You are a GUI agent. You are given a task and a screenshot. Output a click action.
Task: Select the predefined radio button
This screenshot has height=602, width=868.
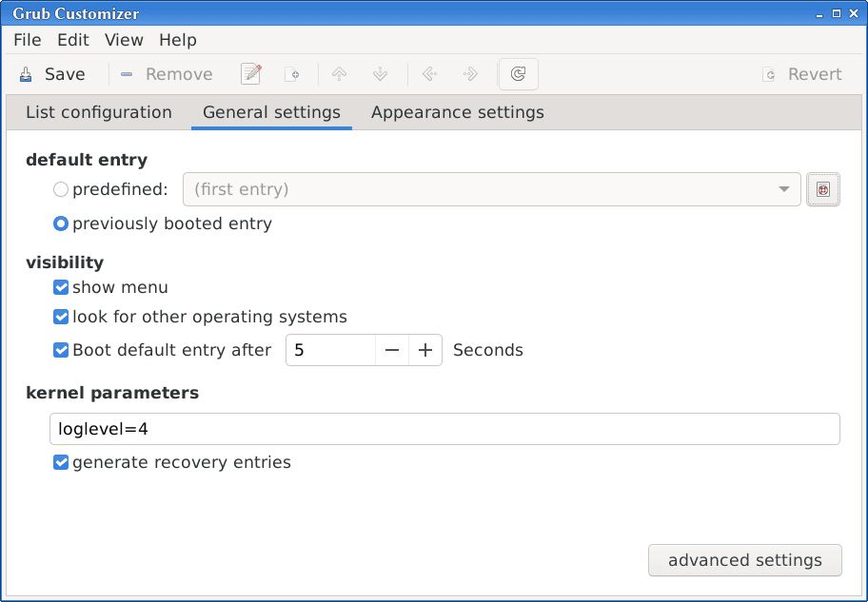click(61, 190)
